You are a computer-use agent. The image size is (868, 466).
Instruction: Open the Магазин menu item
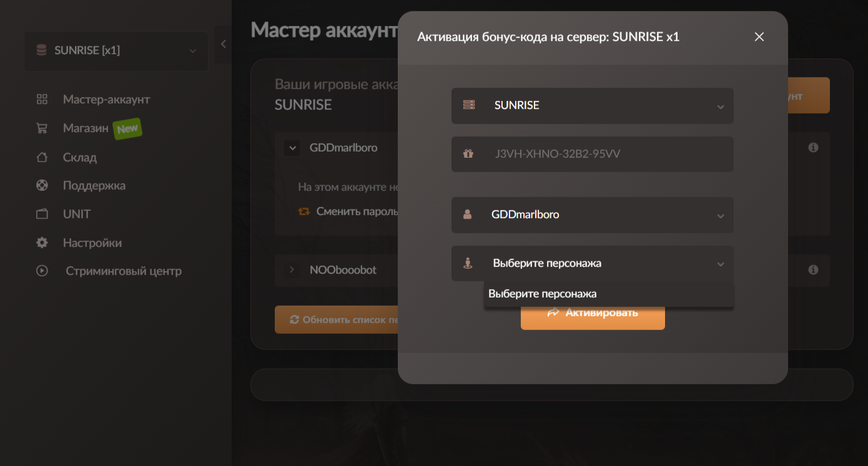tap(86, 129)
